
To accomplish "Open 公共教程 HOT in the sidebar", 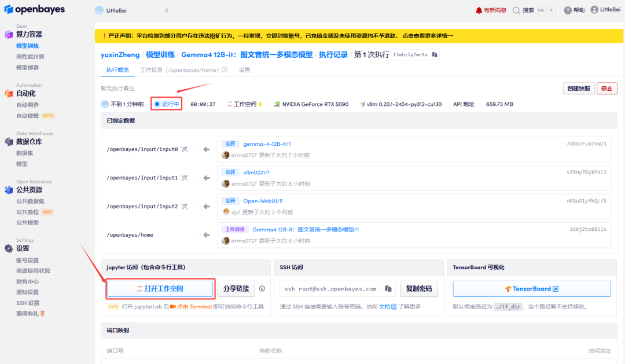I will 35,212.
